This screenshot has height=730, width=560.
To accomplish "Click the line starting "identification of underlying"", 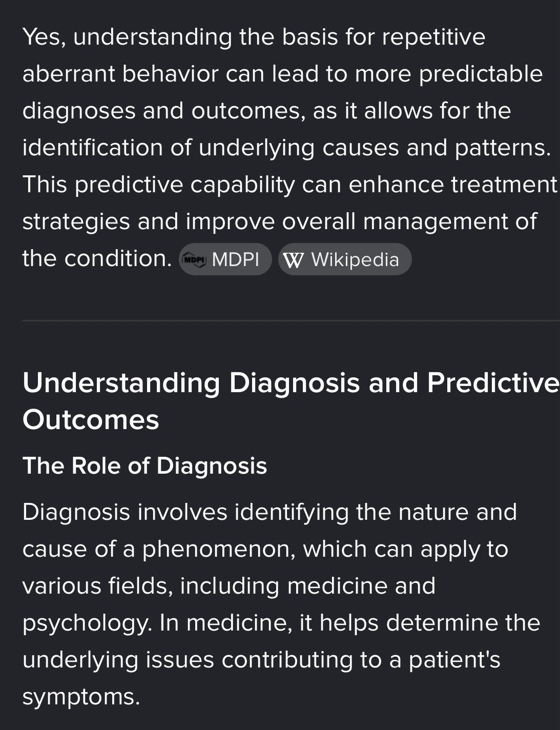I will 286,148.
